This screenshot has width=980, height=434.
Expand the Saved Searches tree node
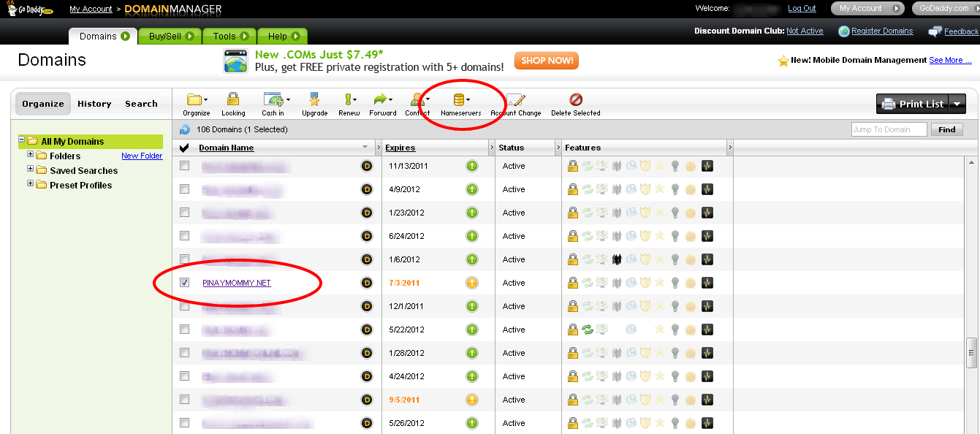[30, 170]
